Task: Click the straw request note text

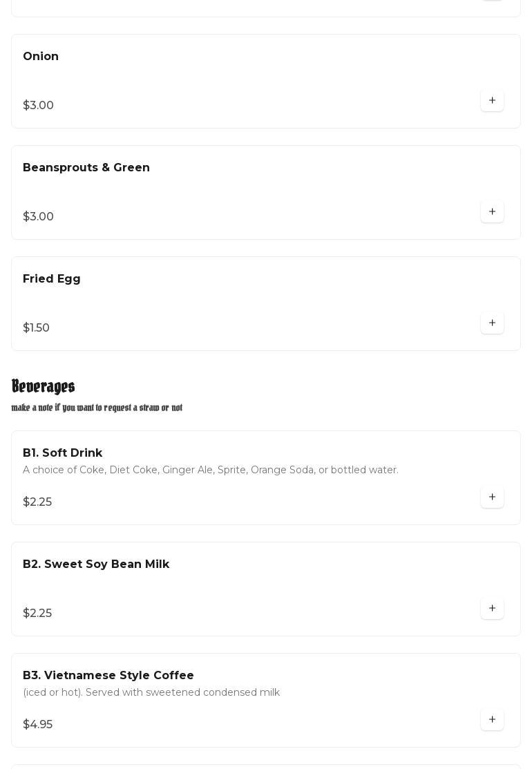Action: (97, 408)
